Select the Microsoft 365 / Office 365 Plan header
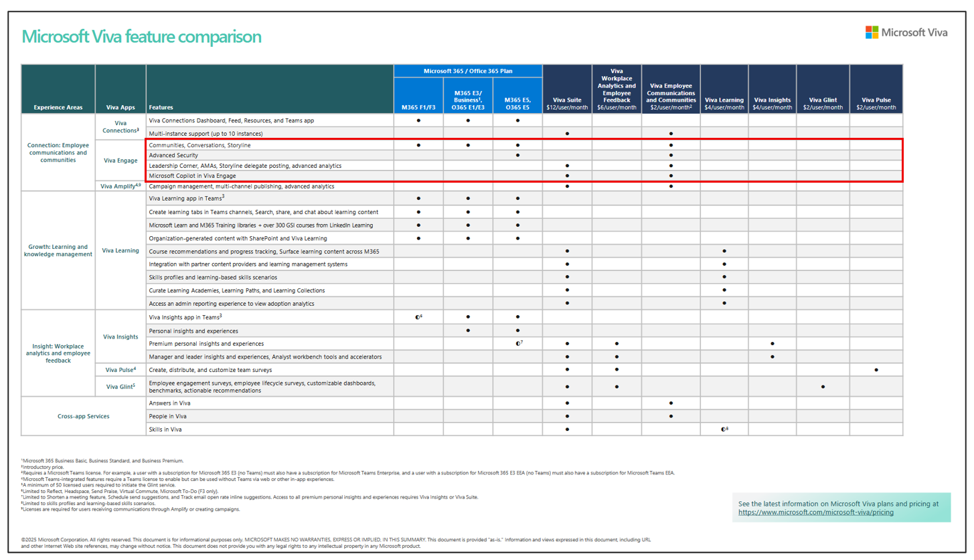The width and height of the screenshot is (974, 560). click(468, 71)
